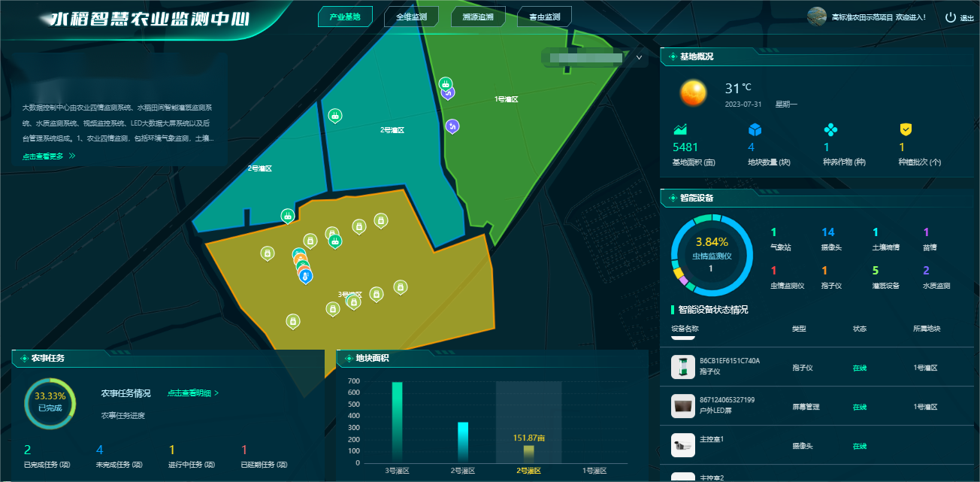Switch to the 溯源追溯 tab

coord(478,17)
